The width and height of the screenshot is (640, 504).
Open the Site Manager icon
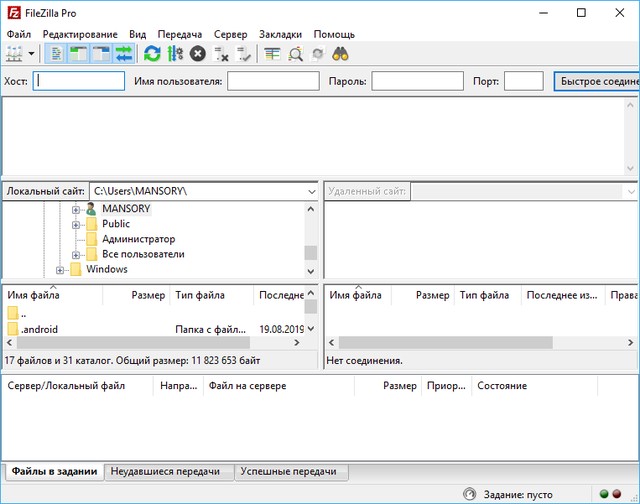[x=15, y=54]
